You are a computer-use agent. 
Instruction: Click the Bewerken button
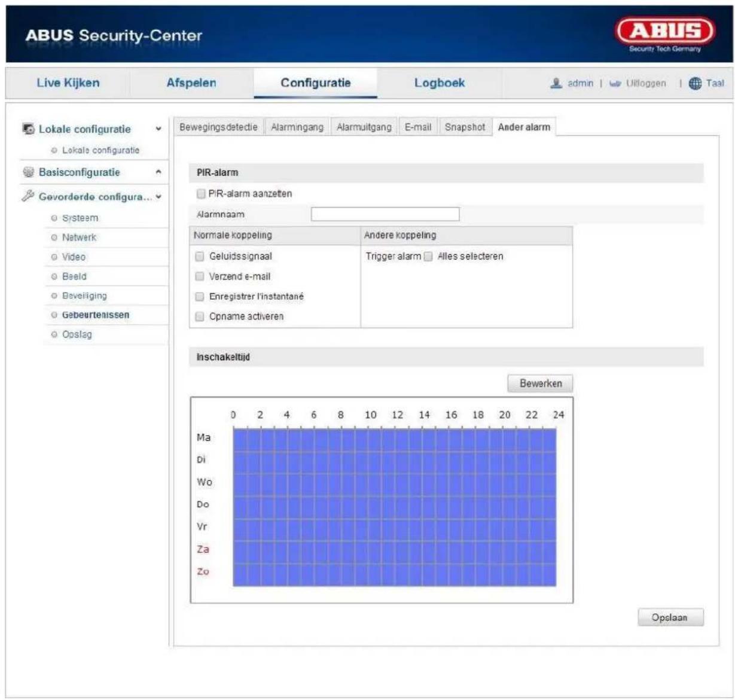[541, 384]
